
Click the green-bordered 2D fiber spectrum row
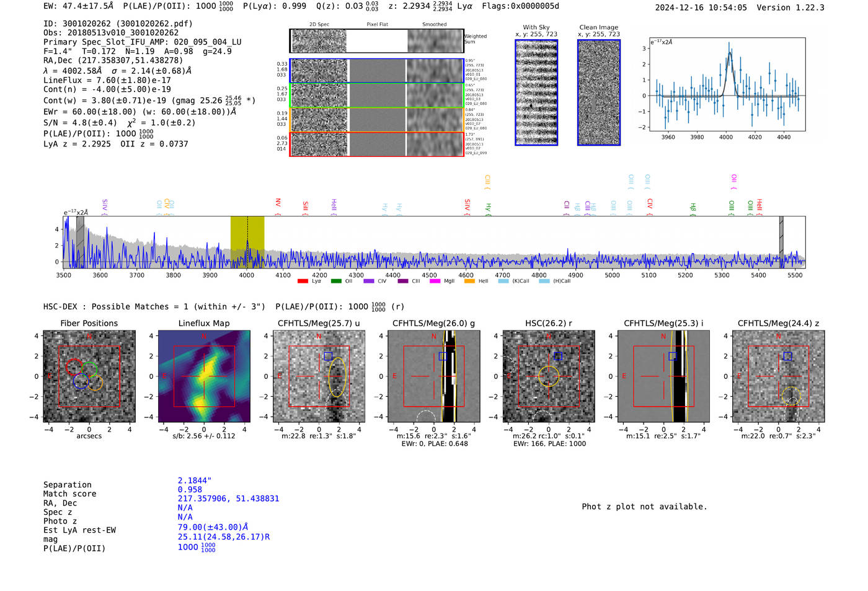376,95
